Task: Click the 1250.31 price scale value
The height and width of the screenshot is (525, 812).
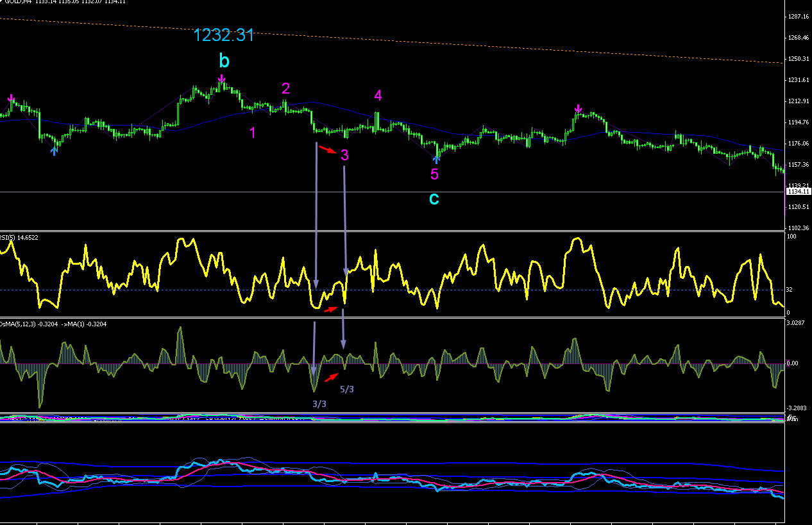Action: pos(799,58)
